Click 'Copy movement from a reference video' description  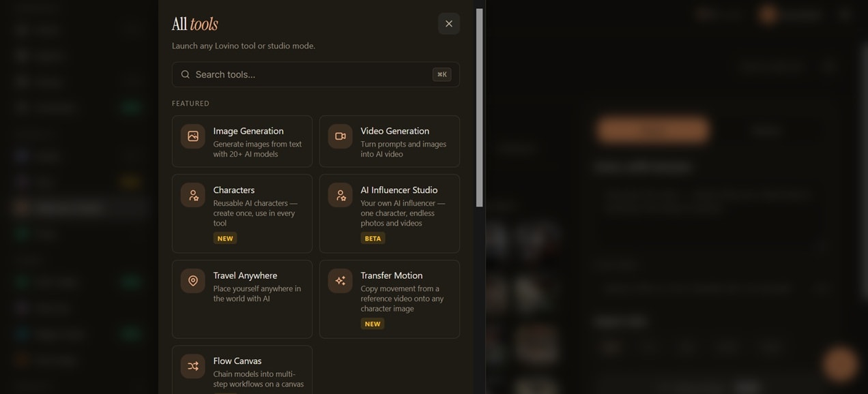click(x=402, y=299)
